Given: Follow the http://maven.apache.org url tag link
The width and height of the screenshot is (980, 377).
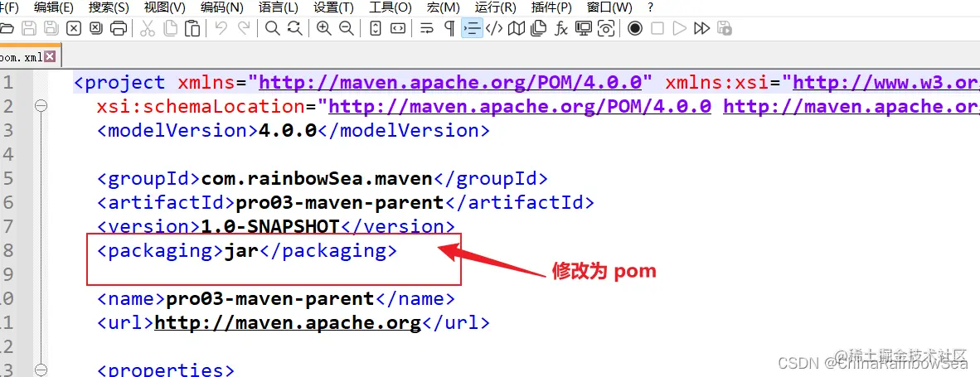Looking at the screenshot, I should [x=288, y=322].
